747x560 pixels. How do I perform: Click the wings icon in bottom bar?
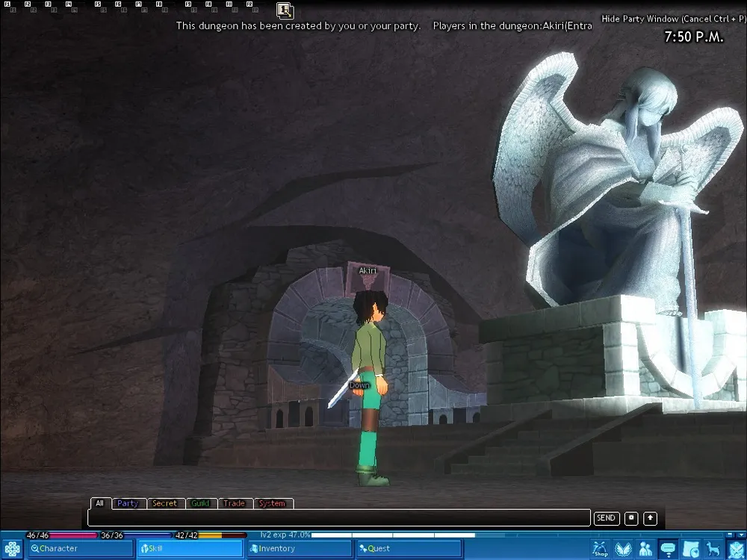623,549
